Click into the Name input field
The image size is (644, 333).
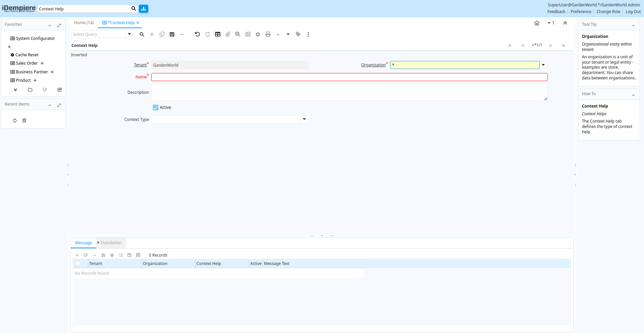pyautogui.click(x=349, y=77)
